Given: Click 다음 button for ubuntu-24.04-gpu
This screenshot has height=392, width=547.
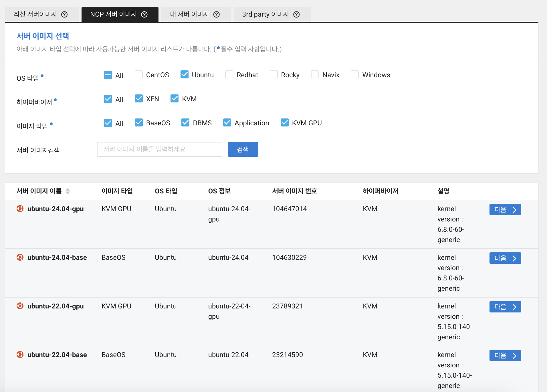Looking at the screenshot, I should pyautogui.click(x=505, y=209).
